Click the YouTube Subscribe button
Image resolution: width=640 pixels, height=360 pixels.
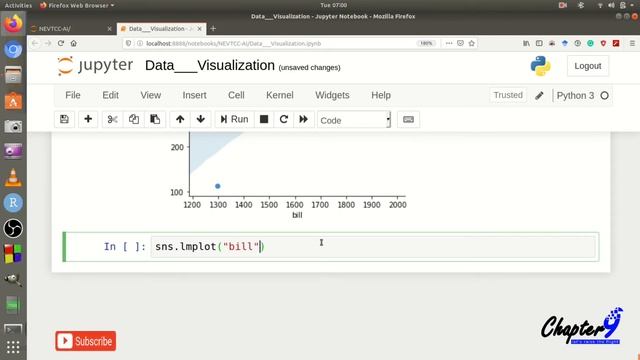click(x=86, y=341)
